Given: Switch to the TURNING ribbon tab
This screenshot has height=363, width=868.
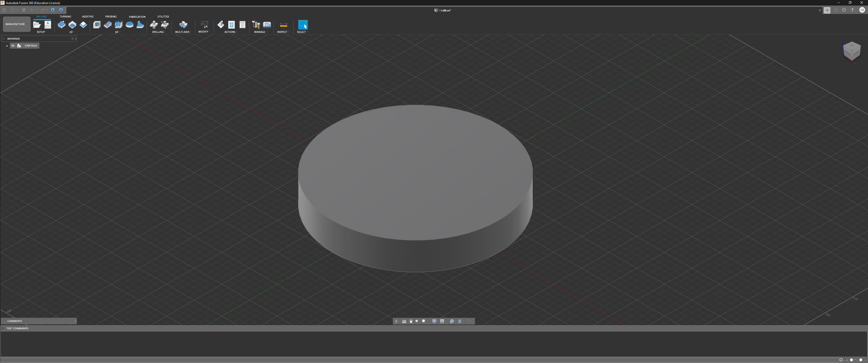Looking at the screenshot, I should pyautogui.click(x=66, y=16).
